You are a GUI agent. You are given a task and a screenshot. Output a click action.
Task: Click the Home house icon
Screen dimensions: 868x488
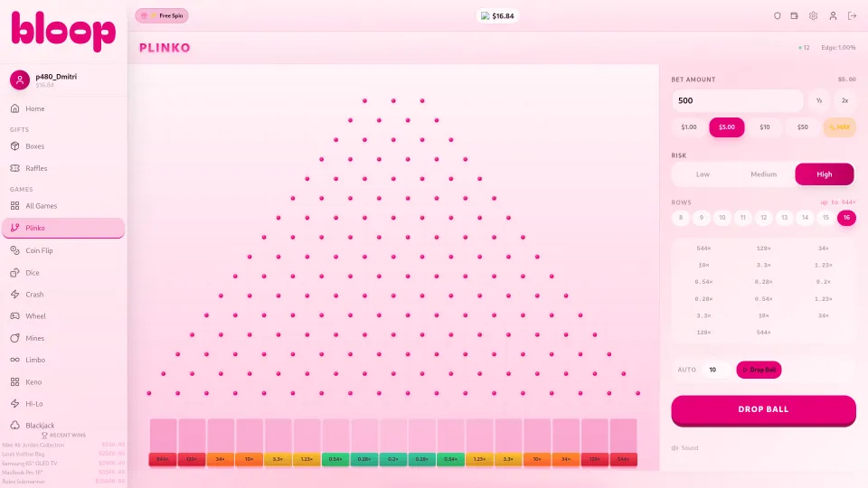15,108
